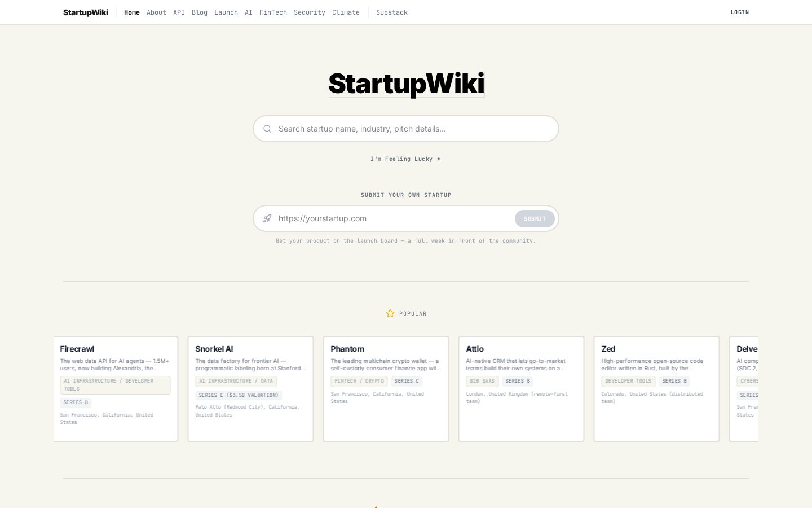This screenshot has height=508, width=812.
Task: Click the Series B tag on Attio
Action: pyautogui.click(x=518, y=381)
